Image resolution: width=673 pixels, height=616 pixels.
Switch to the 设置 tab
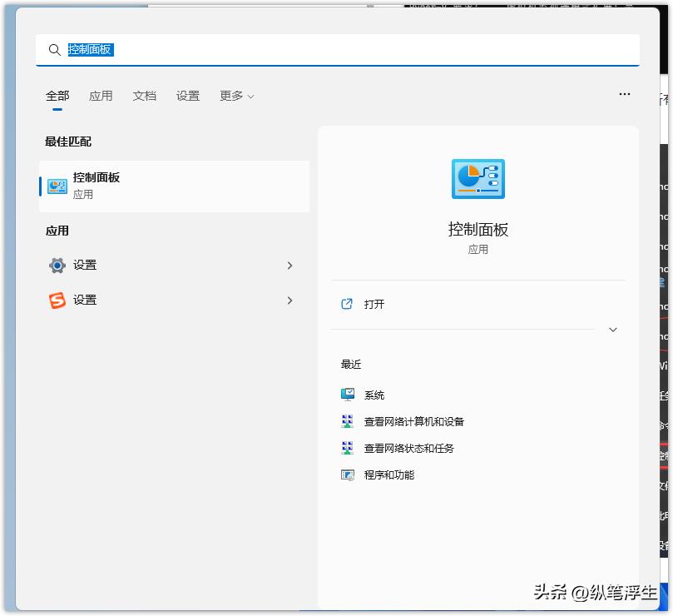pos(188,96)
